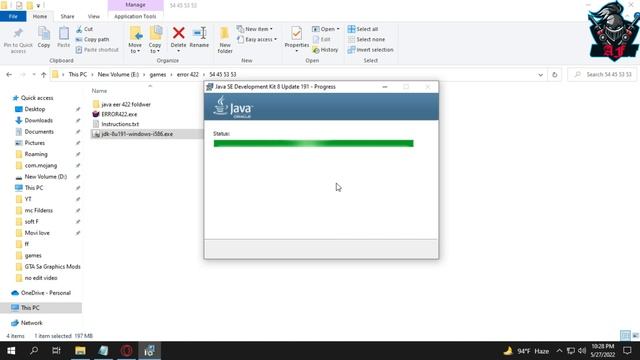640x360 pixels.
Task: Switch to the Share tab
Action: pyautogui.click(x=67, y=16)
